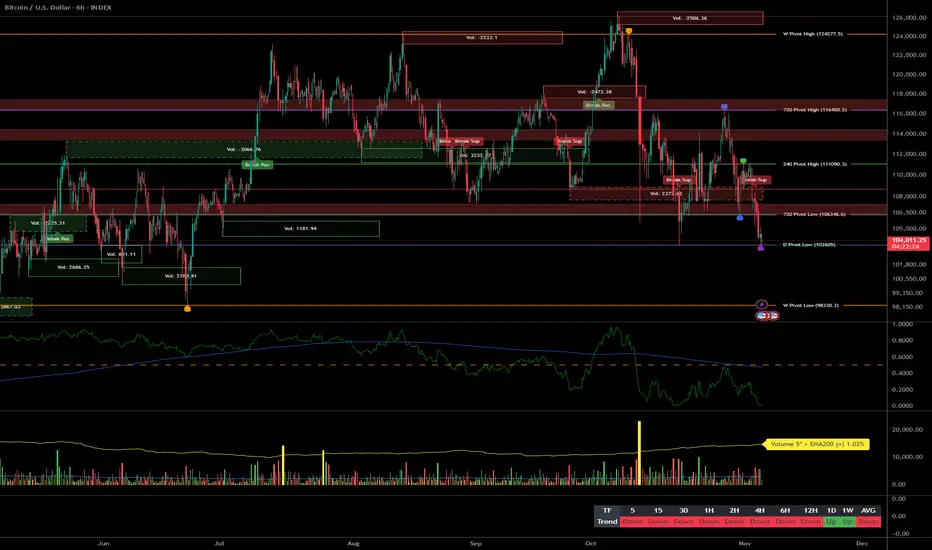
Task: Click the Nov label on the time axis
Action: click(744, 543)
